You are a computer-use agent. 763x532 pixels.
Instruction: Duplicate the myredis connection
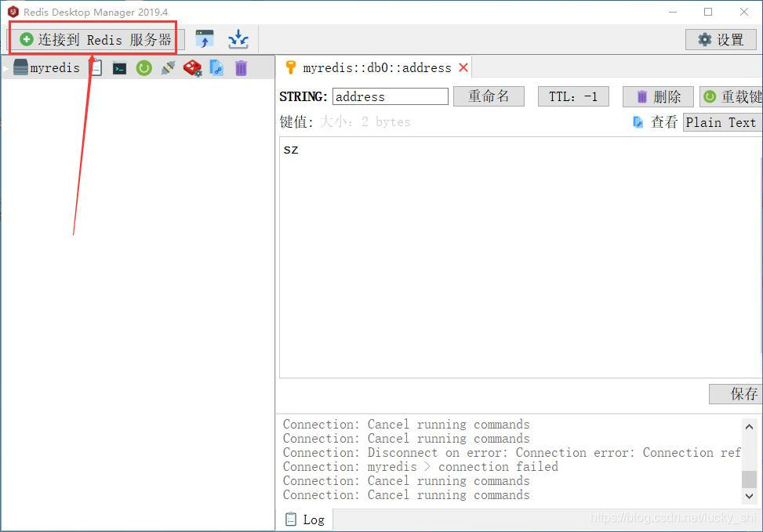[216, 67]
